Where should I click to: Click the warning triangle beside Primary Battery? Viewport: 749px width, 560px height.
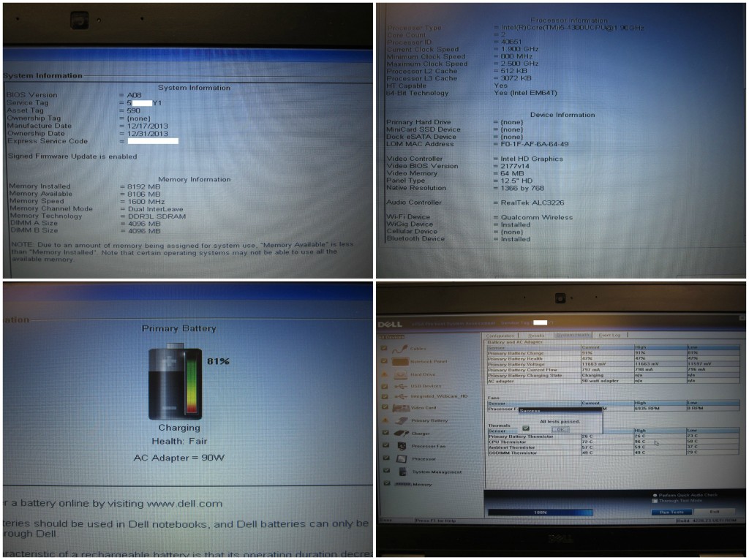click(x=385, y=420)
